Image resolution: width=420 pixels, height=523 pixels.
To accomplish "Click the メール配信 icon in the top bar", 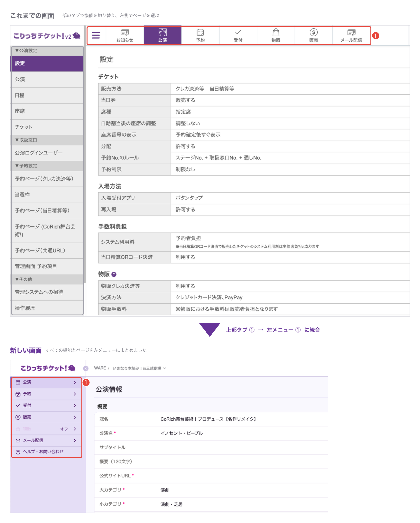I will click(351, 32).
